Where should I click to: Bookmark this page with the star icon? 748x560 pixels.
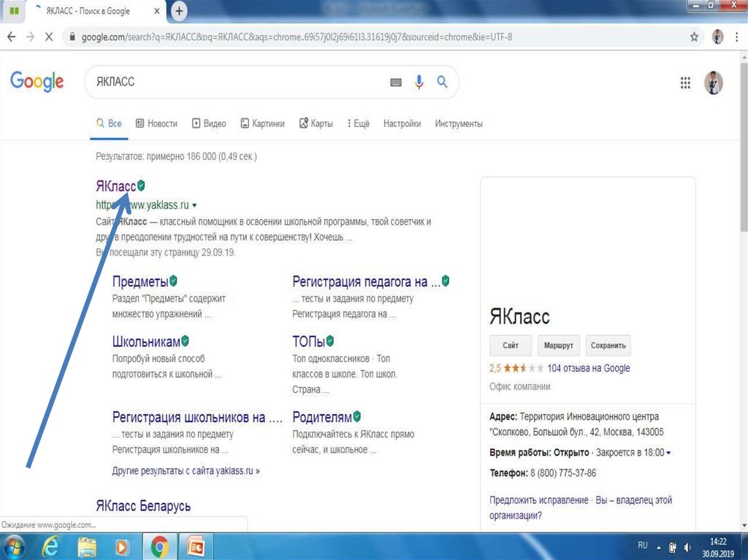click(x=694, y=37)
